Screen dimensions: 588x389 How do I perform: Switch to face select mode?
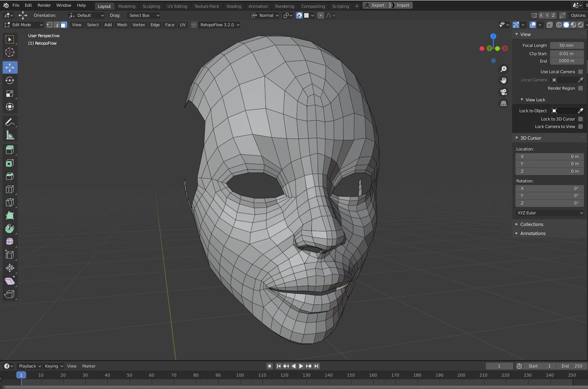tap(64, 24)
